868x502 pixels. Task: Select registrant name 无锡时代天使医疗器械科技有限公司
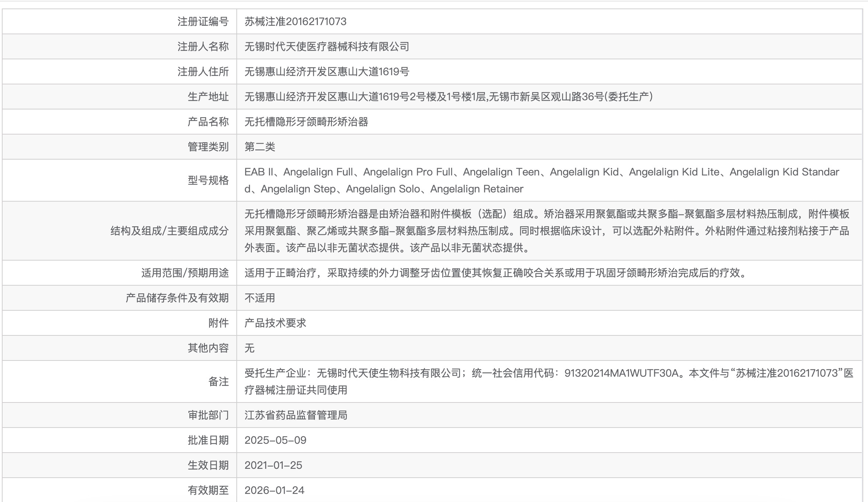click(x=327, y=47)
